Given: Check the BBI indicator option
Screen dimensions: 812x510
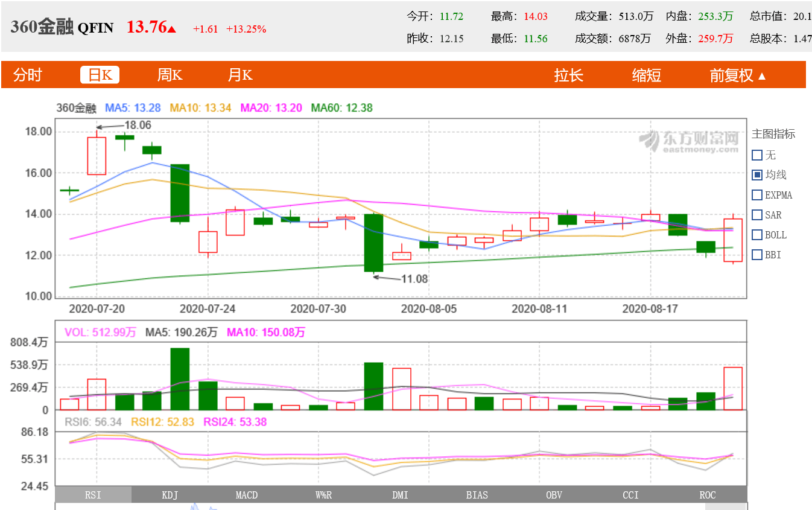Looking at the screenshot, I should click(757, 255).
